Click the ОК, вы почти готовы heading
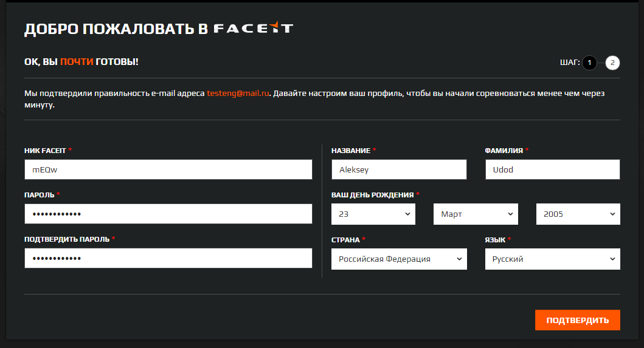This screenshot has height=348, width=644. pos(81,62)
